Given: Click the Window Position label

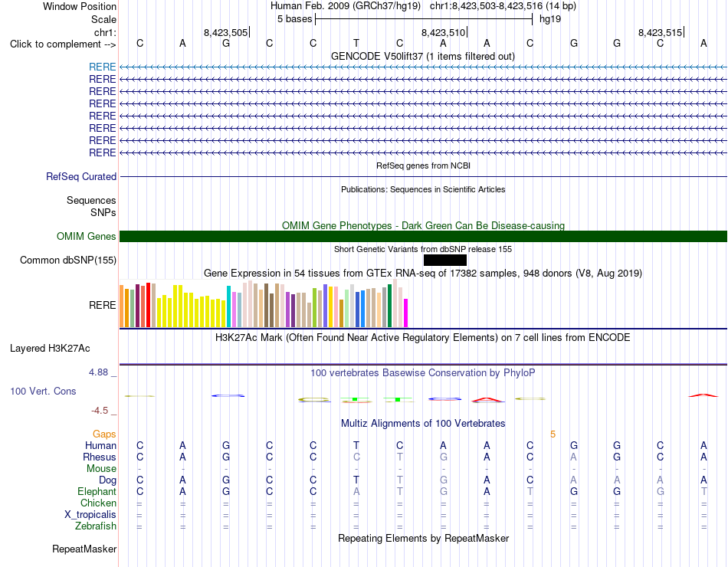Looking at the screenshot, I should click(x=80, y=6).
